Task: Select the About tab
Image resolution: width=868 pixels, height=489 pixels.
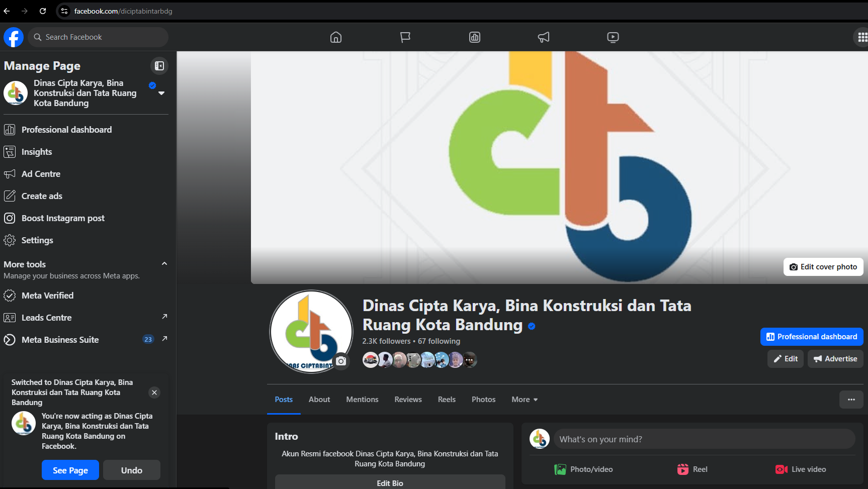Action: (x=319, y=400)
